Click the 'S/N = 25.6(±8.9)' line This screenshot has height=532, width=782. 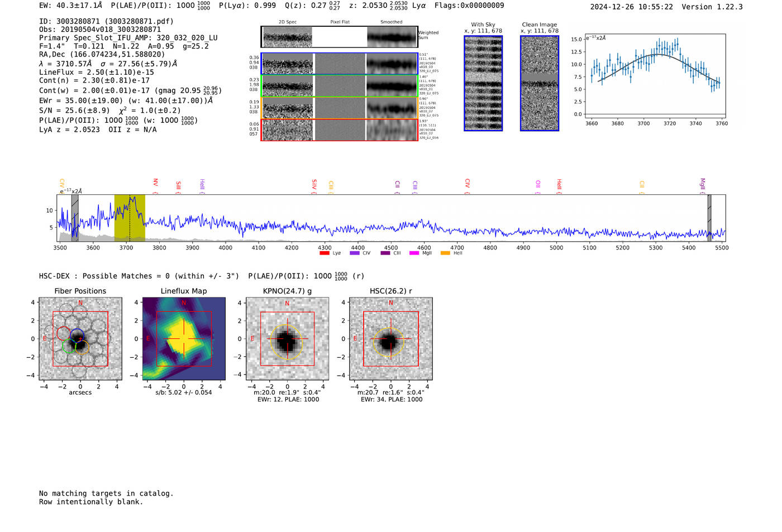coord(110,110)
